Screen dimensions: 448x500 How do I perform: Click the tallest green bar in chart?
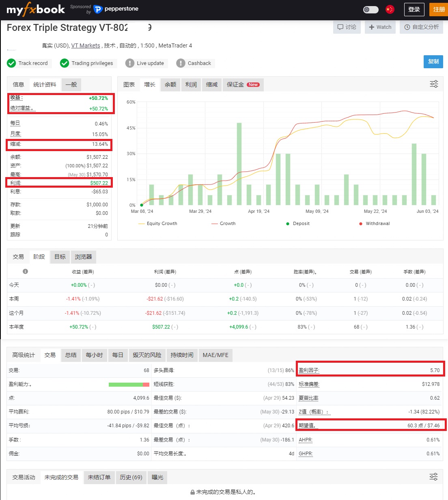(239, 164)
